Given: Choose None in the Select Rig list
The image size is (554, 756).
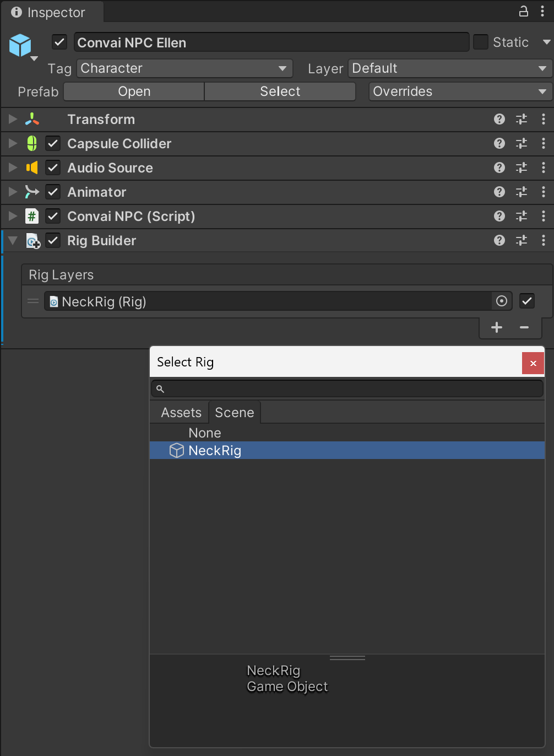Looking at the screenshot, I should tap(347, 433).
